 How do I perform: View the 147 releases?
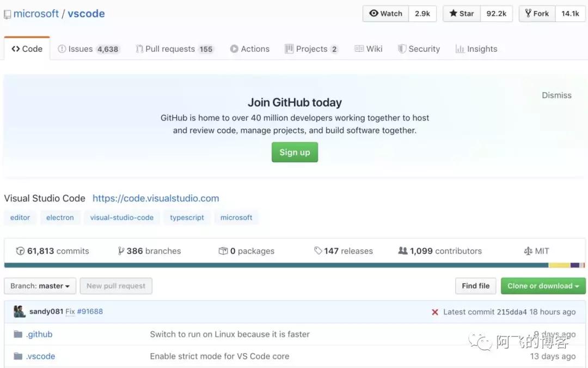344,251
